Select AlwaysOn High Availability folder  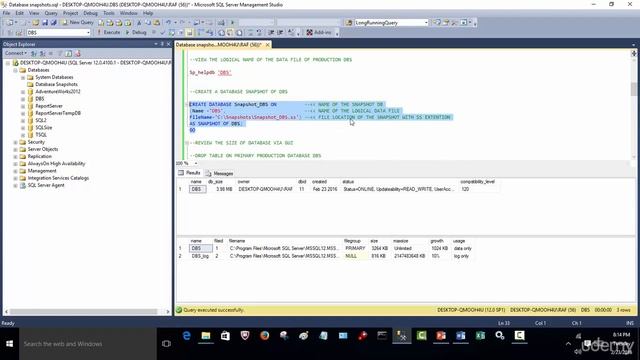56,164
